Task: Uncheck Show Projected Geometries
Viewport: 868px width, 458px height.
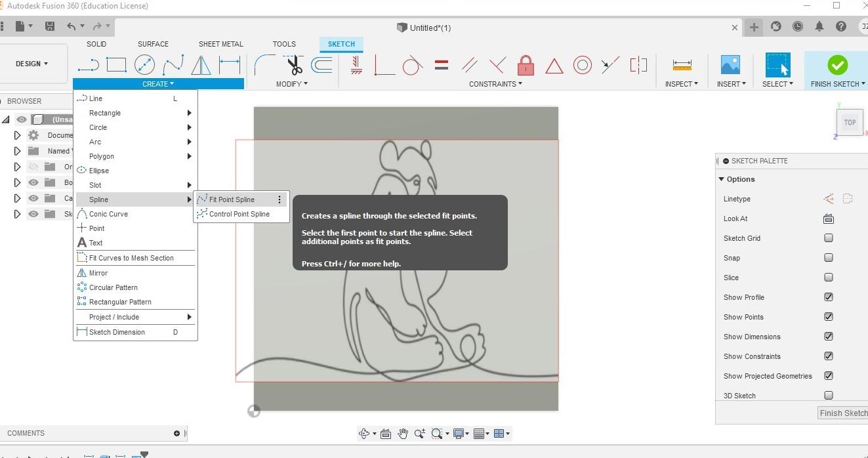Action: pyautogui.click(x=829, y=376)
